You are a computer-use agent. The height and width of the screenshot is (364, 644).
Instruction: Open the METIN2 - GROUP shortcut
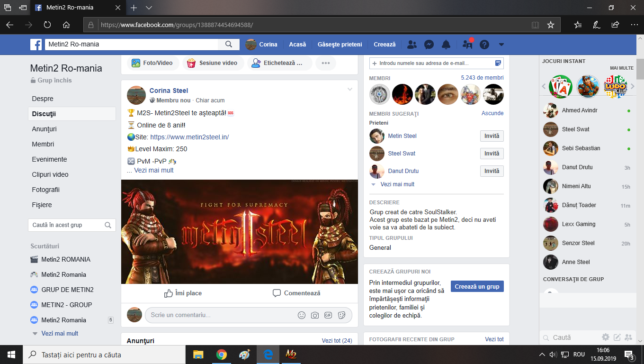point(66,305)
